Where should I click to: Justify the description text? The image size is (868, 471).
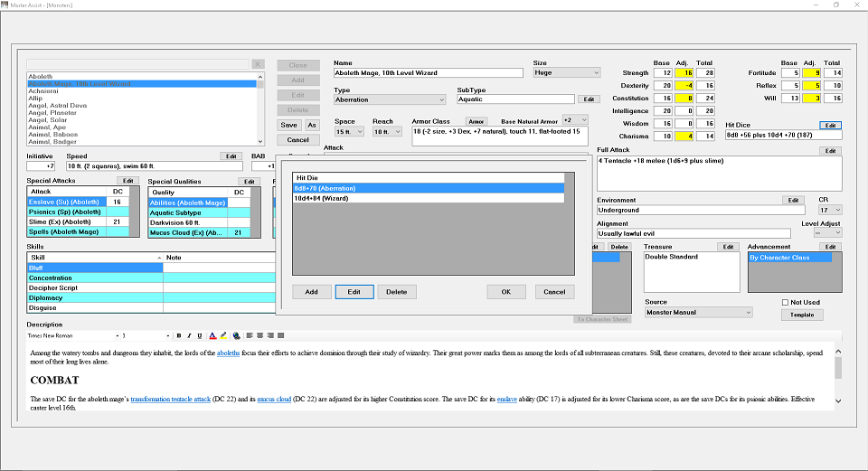click(281, 335)
